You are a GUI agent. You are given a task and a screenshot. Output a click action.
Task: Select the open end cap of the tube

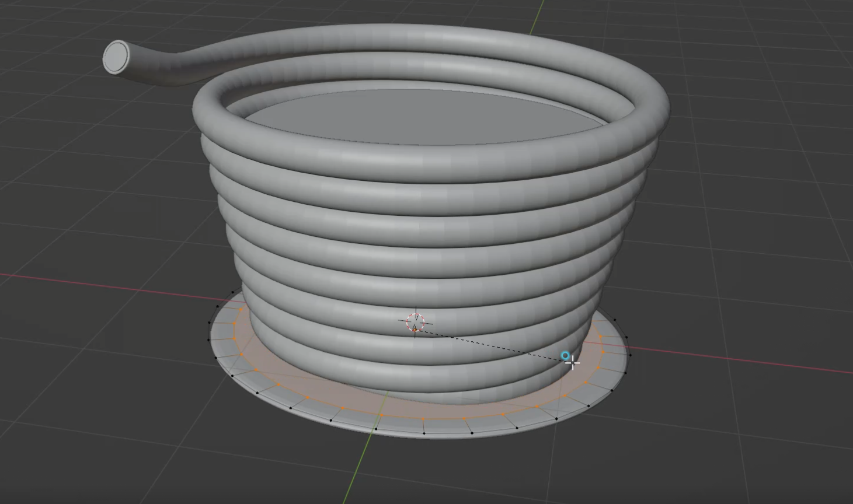point(117,57)
